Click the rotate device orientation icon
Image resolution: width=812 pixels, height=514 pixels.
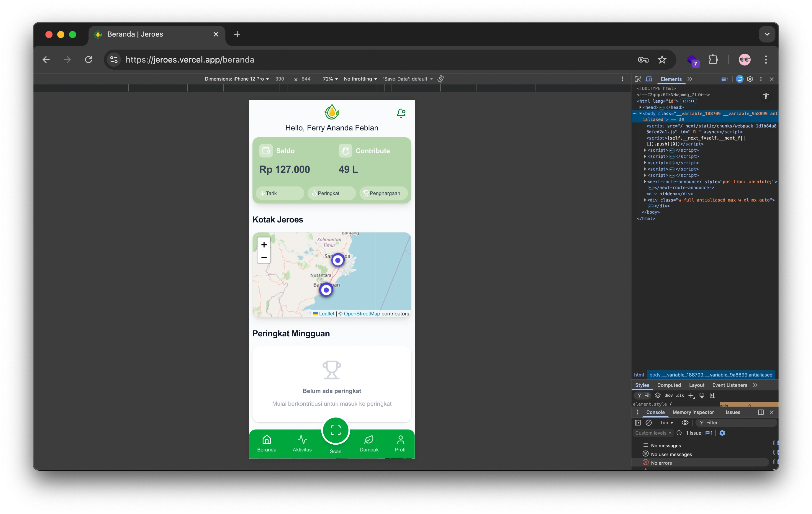pos(441,79)
